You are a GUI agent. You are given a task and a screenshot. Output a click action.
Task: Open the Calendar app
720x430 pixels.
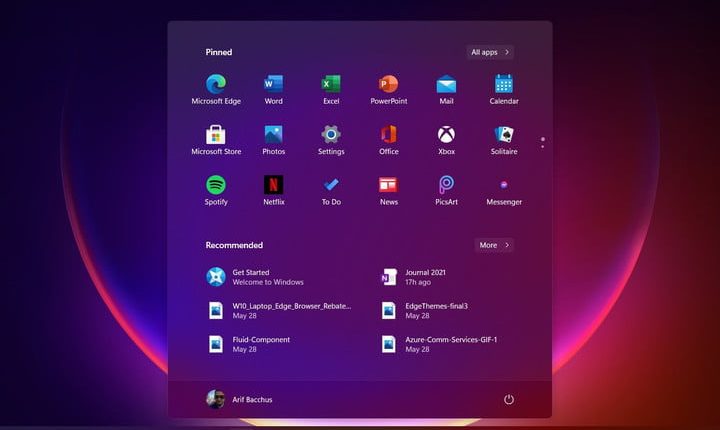click(x=504, y=84)
